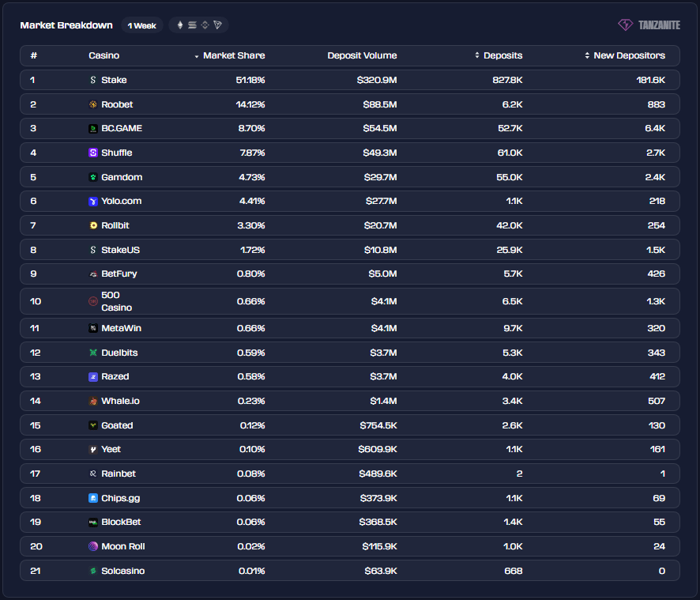Click the Solcasino logo icon

click(93, 571)
